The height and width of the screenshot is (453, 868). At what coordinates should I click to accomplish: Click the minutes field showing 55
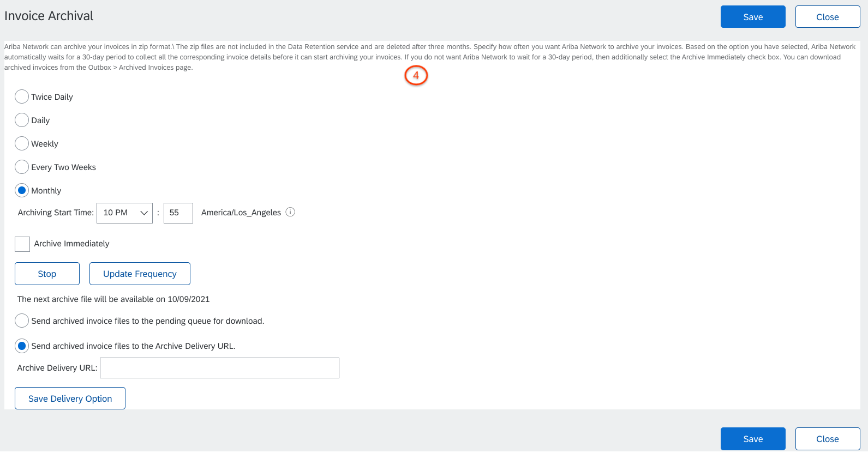tap(178, 213)
